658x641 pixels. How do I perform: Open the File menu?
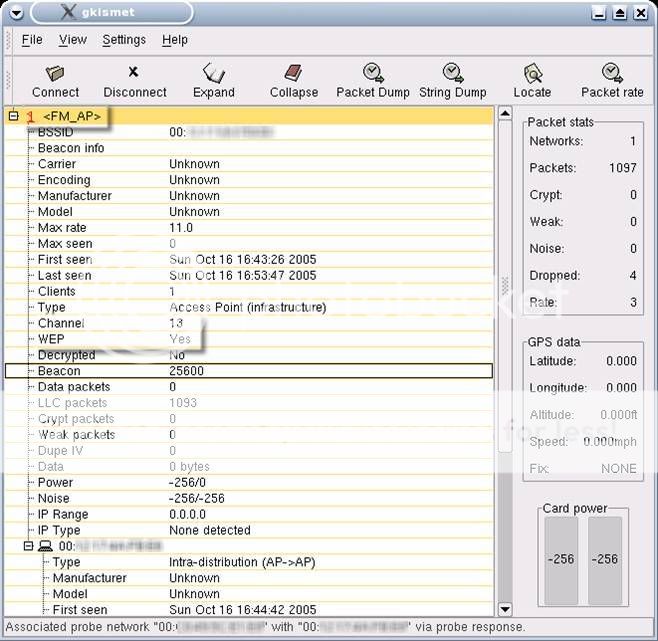[32, 40]
